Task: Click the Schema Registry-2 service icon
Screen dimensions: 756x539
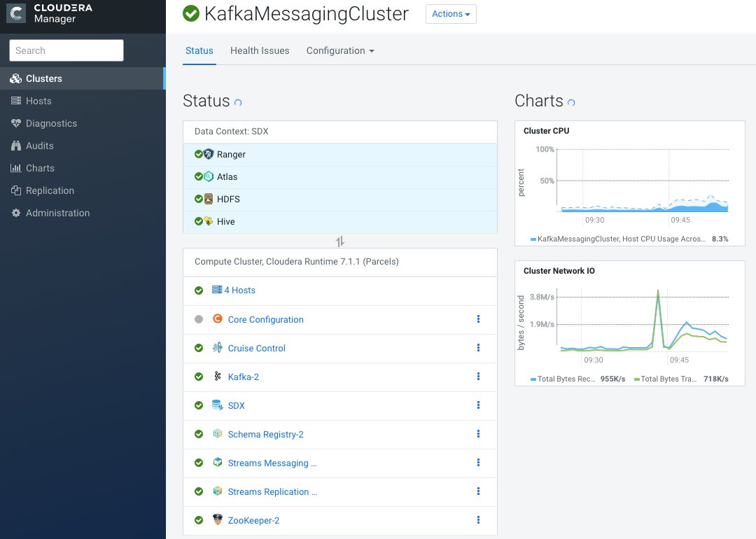Action: click(218, 433)
